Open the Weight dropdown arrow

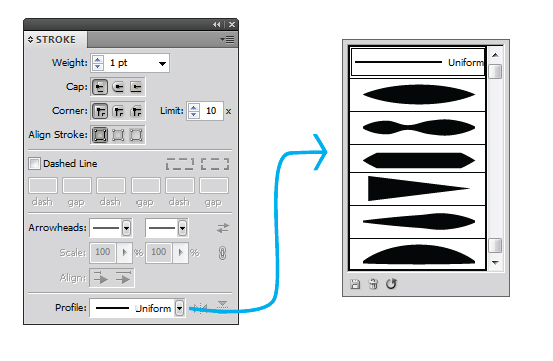[x=162, y=64]
